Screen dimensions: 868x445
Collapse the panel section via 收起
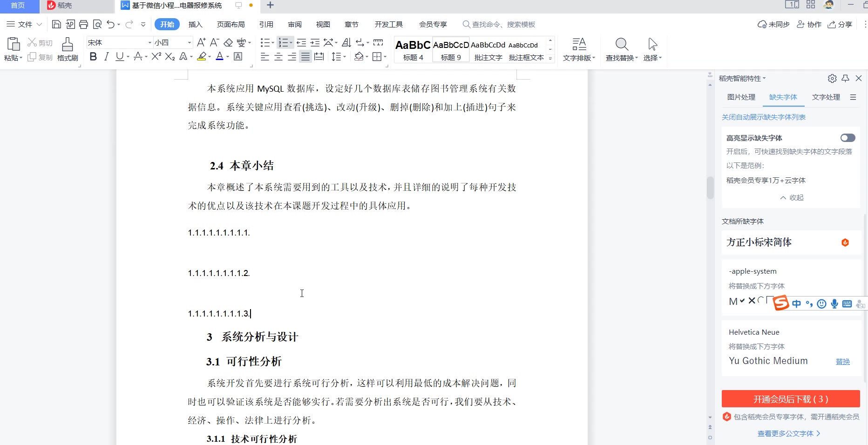pyautogui.click(x=792, y=197)
